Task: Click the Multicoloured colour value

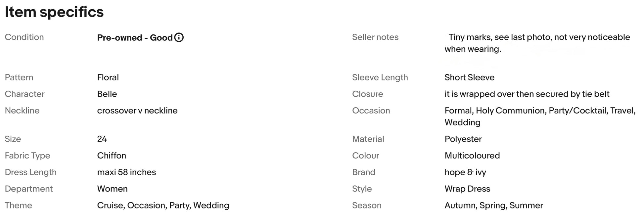Action: pyautogui.click(x=472, y=155)
